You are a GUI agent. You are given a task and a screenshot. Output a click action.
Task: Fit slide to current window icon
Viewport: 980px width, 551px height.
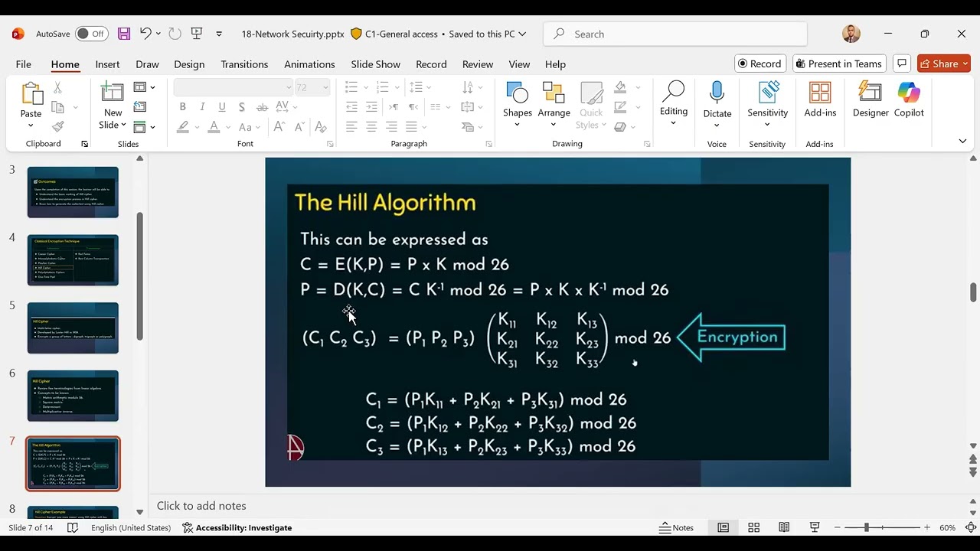pyautogui.click(x=971, y=527)
